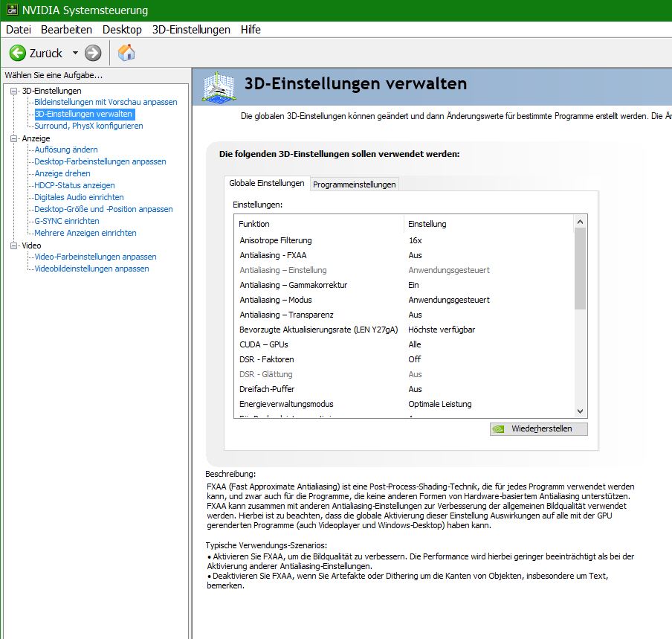The width and height of the screenshot is (672, 639).
Task: Click the settings list scroll up arrow
Action: pos(580,222)
